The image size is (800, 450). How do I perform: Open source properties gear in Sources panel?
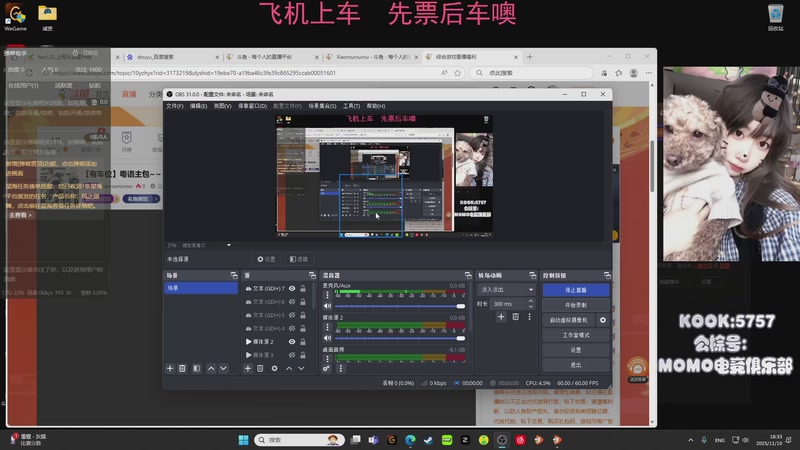click(274, 368)
